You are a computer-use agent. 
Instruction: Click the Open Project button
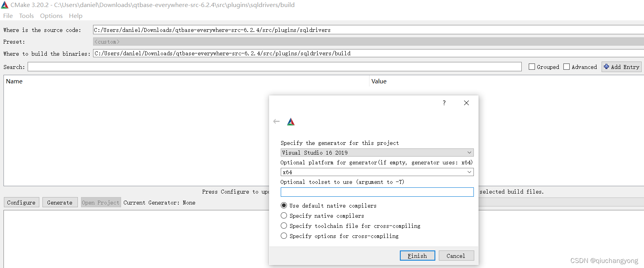(x=101, y=202)
